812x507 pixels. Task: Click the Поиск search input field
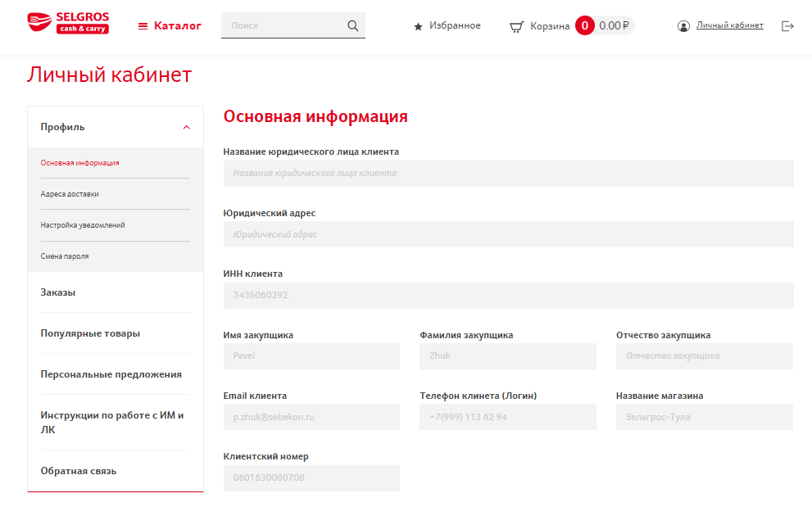[283, 25]
